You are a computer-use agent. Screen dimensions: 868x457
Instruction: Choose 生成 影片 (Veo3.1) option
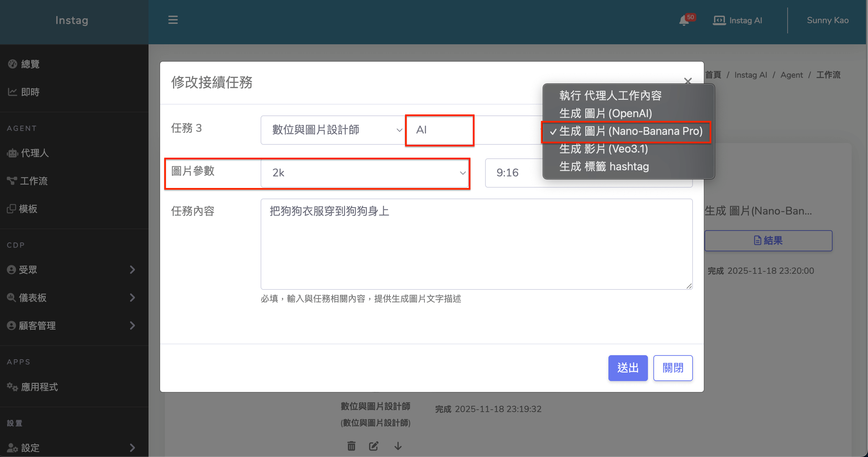point(603,149)
